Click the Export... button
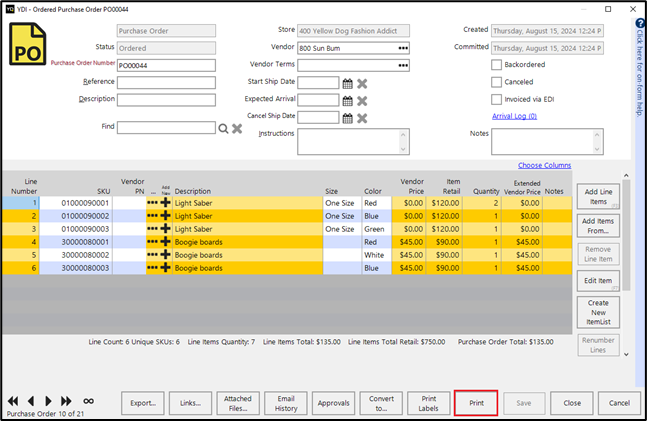Viewport: 647px width, 421px height. tap(143, 403)
